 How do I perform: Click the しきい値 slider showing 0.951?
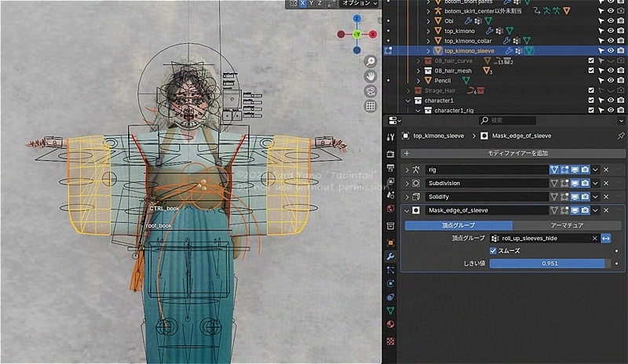549,264
